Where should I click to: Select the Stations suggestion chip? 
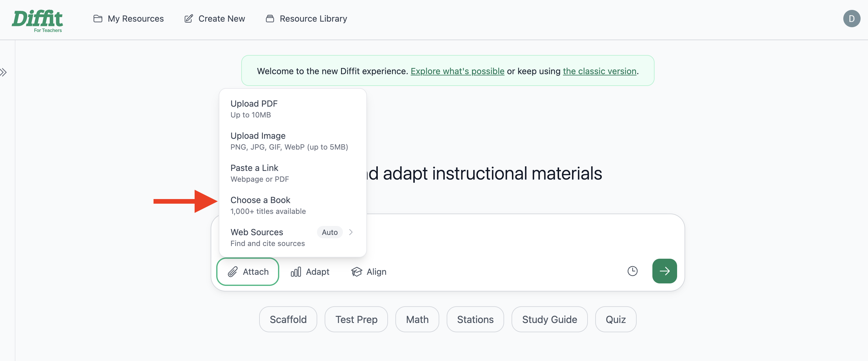(x=475, y=319)
